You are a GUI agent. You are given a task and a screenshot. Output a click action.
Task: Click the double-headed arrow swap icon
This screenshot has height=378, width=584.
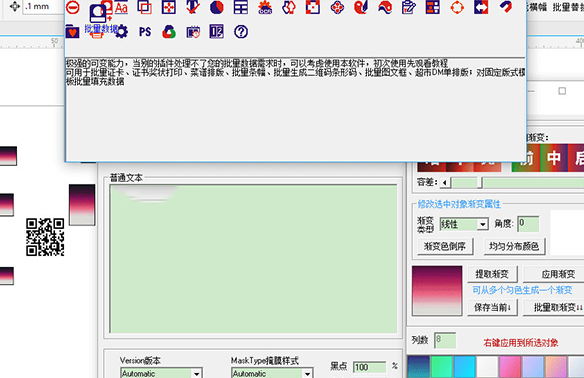(x=481, y=7)
